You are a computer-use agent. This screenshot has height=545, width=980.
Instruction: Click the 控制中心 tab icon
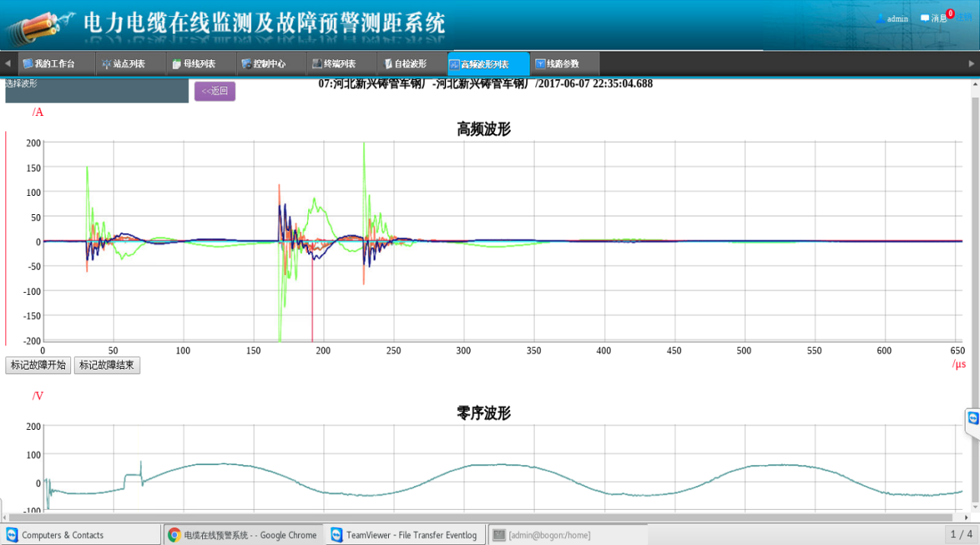pyautogui.click(x=246, y=64)
